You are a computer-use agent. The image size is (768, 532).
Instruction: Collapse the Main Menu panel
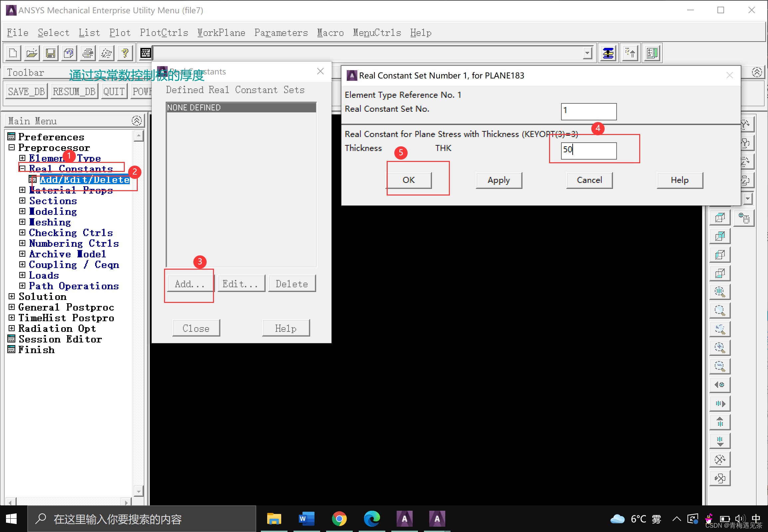136,121
